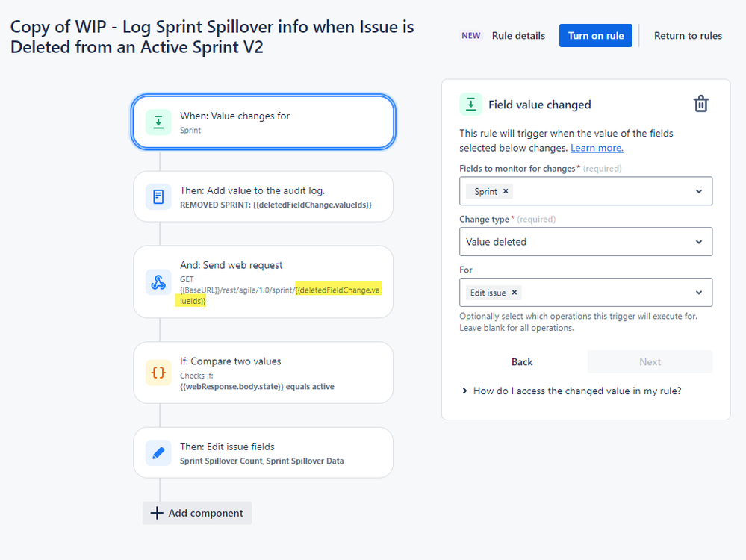The height and width of the screenshot is (560, 746).
Task: Select 'Then: Add value to the audit log' card
Action: pyautogui.click(x=264, y=196)
